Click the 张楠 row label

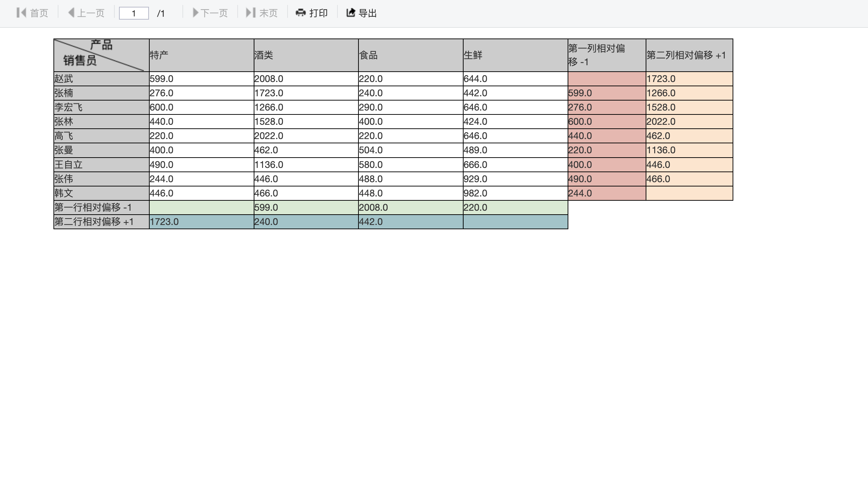(102, 93)
